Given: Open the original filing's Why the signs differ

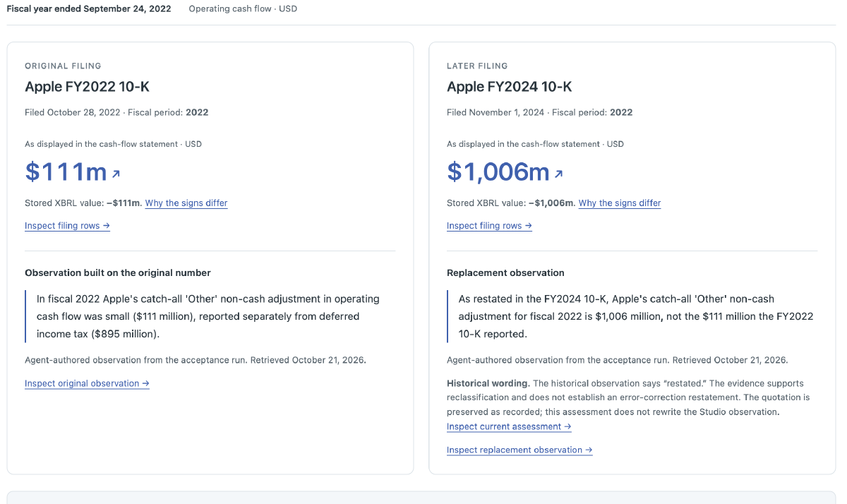Looking at the screenshot, I should click(x=186, y=203).
